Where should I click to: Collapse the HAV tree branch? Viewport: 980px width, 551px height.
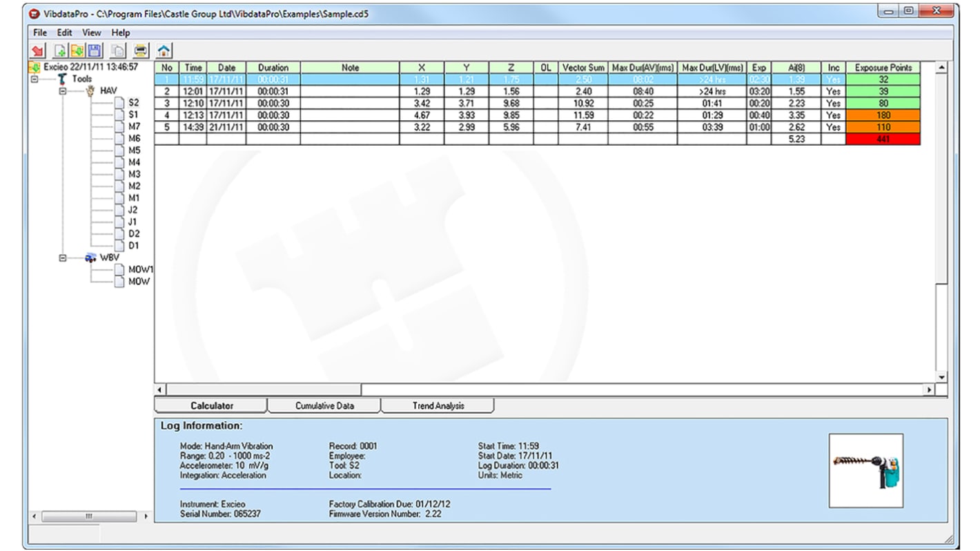pos(62,90)
